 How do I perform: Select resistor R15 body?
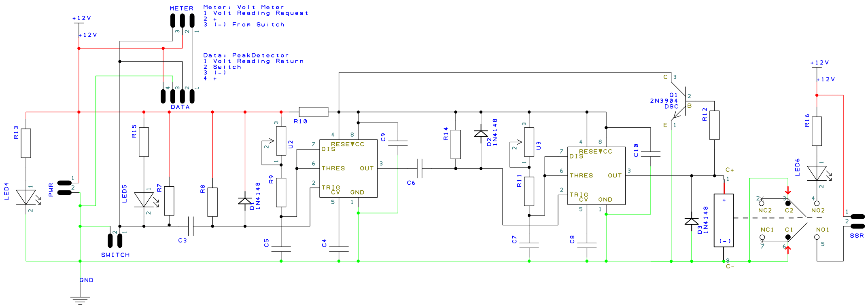coord(144,142)
